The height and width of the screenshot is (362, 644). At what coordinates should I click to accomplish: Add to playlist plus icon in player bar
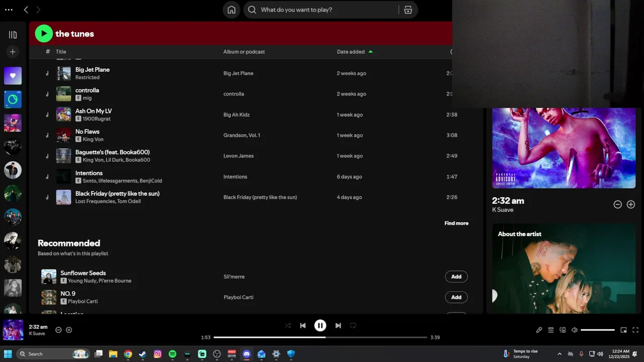[x=69, y=330]
